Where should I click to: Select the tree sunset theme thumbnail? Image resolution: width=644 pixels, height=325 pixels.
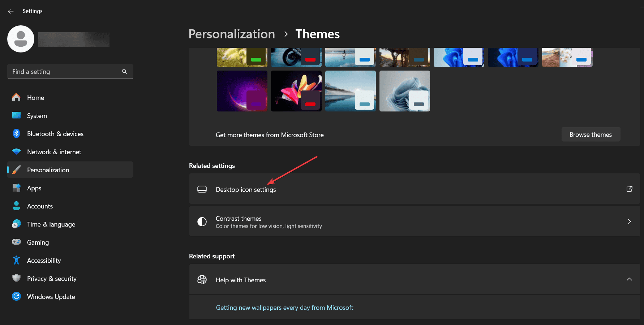point(405,57)
